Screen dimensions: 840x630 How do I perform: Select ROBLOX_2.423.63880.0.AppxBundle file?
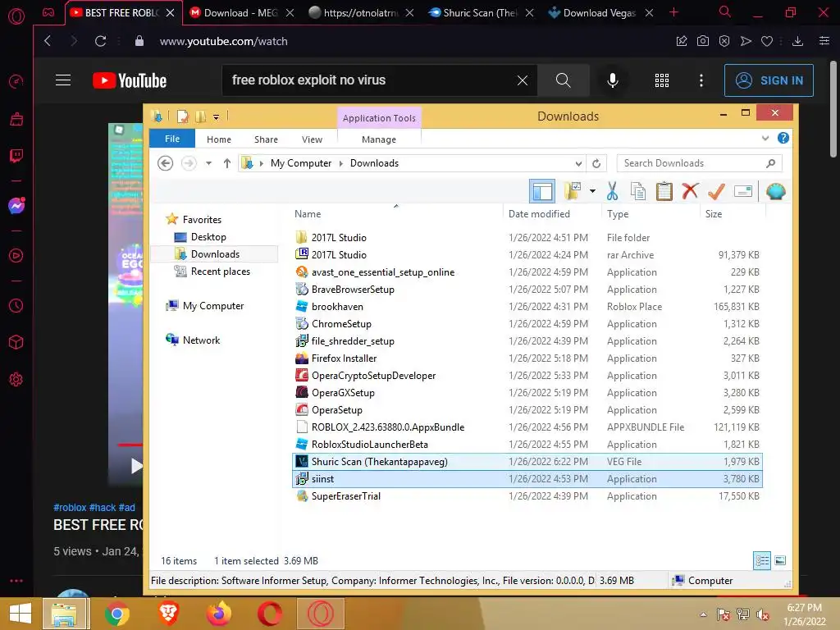pyautogui.click(x=527, y=427)
